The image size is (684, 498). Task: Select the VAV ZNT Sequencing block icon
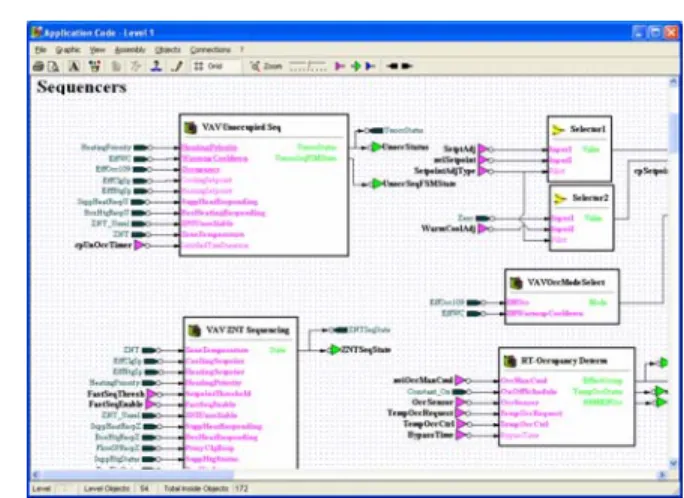pos(195,330)
